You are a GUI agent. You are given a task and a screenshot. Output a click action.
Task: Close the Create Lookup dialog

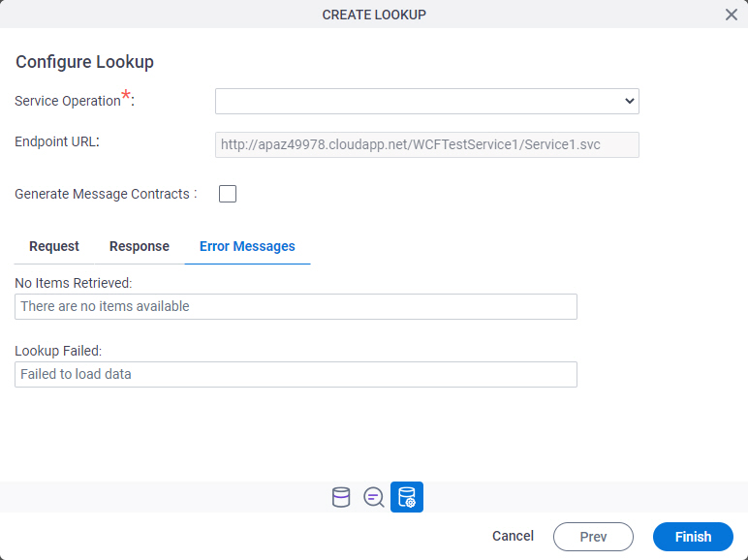(x=731, y=15)
